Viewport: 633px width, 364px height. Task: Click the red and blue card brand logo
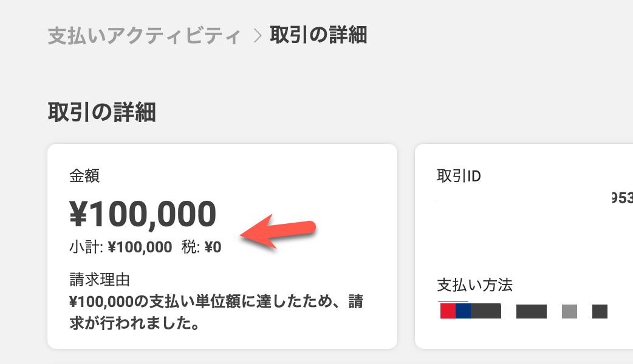click(x=456, y=311)
